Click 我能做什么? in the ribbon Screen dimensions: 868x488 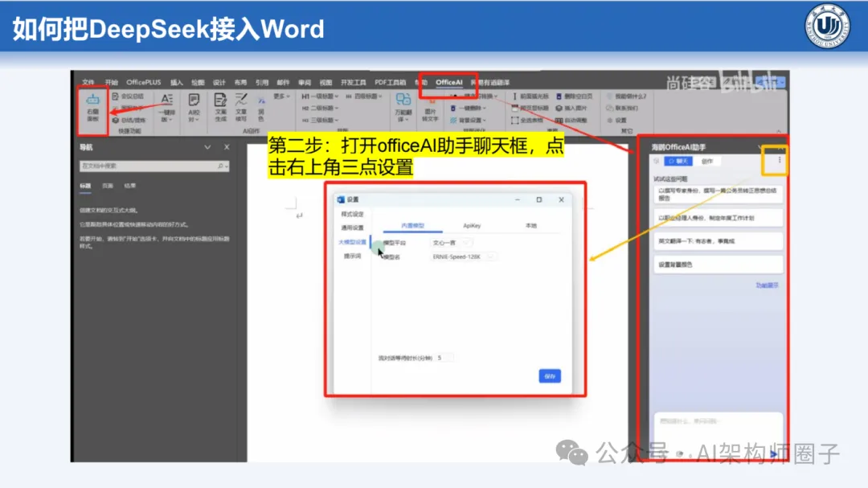point(626,96)
